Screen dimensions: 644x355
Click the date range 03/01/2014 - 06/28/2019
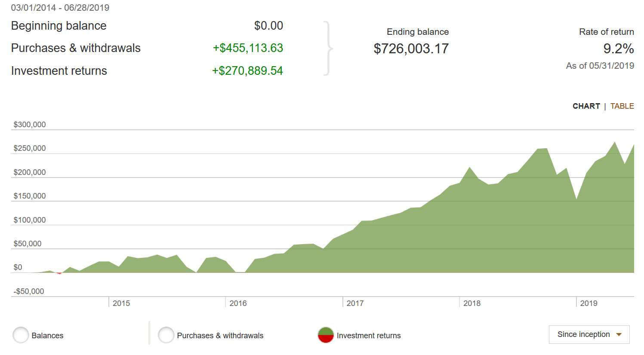(60, 8)
